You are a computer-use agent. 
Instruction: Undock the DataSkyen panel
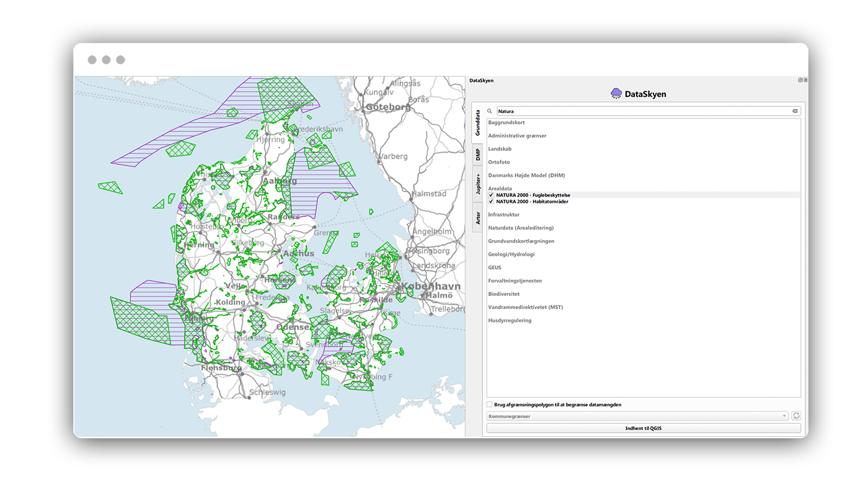(800, 80)
